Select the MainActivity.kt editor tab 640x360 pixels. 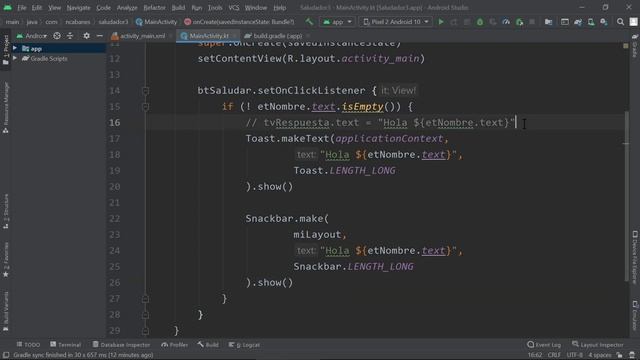208,36
